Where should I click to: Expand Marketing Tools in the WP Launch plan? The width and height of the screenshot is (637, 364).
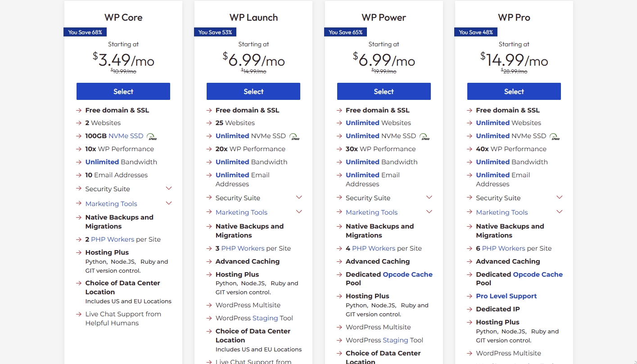point(299,211)
